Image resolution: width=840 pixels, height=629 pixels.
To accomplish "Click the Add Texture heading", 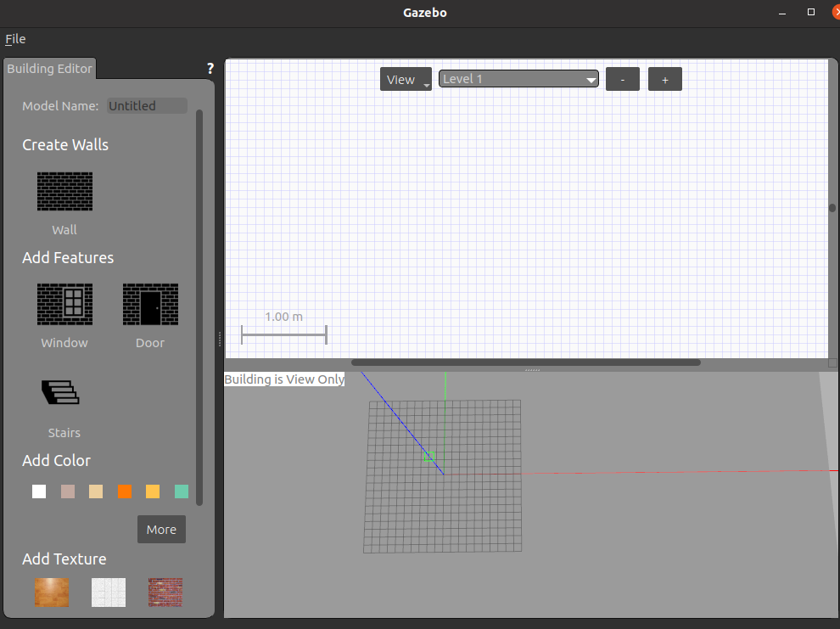I will tap(64, 559).
